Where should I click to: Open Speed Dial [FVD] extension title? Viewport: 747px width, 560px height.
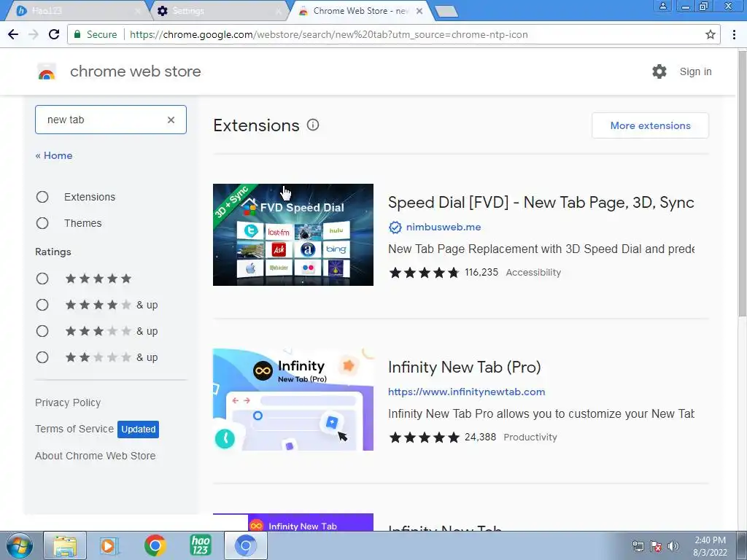541,203
